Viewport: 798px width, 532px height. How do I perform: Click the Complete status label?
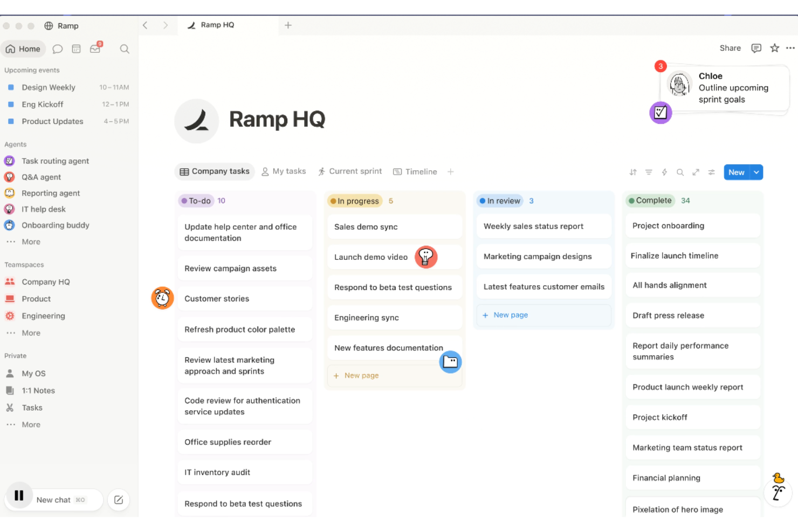click(x=650, y=201)
